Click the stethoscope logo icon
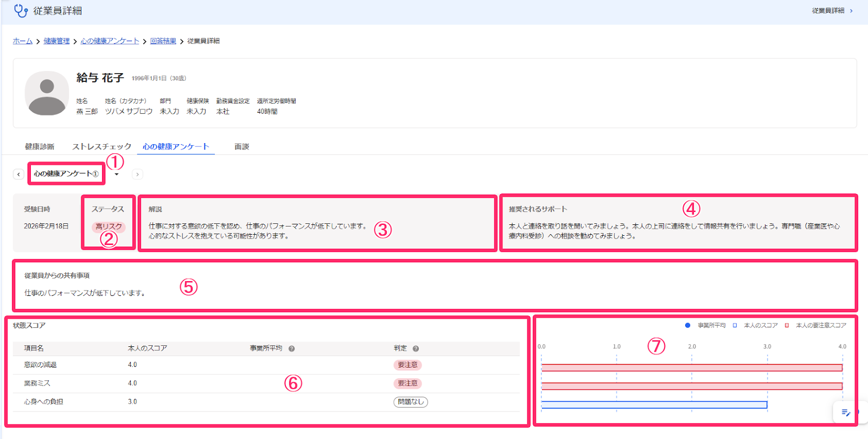The height and width of the screenshot is (439, 868). pos(21,10)
